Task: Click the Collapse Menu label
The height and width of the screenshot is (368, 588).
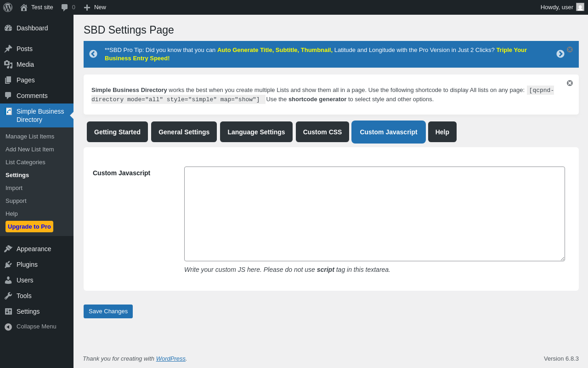Action: coord(36,327)
